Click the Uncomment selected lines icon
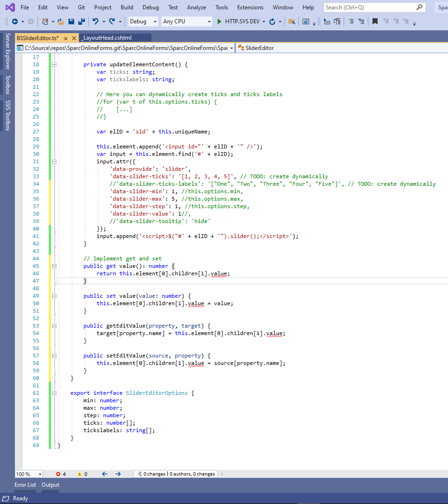448x504 pixels. pos(361,21)
